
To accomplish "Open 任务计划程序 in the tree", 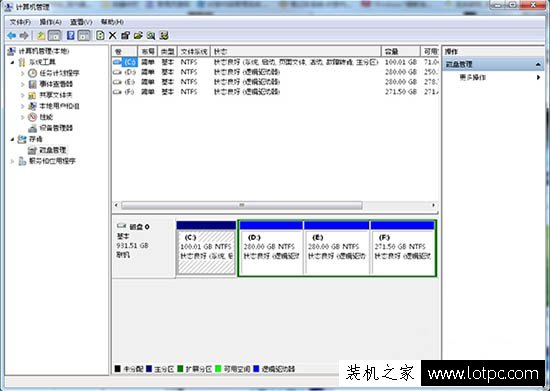I will (x=59, y=73).
